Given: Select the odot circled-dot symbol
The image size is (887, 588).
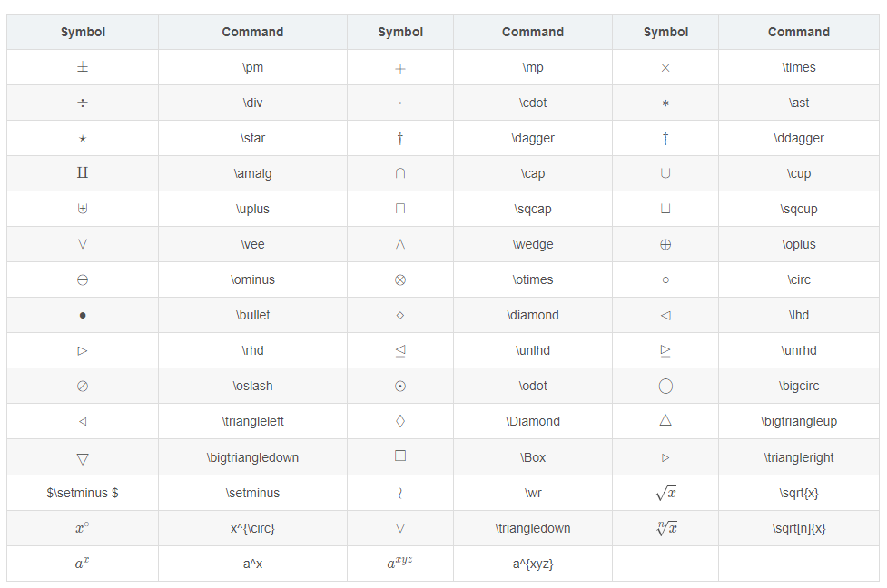Looking at the screenshot, I should click(x=400, y=387).
